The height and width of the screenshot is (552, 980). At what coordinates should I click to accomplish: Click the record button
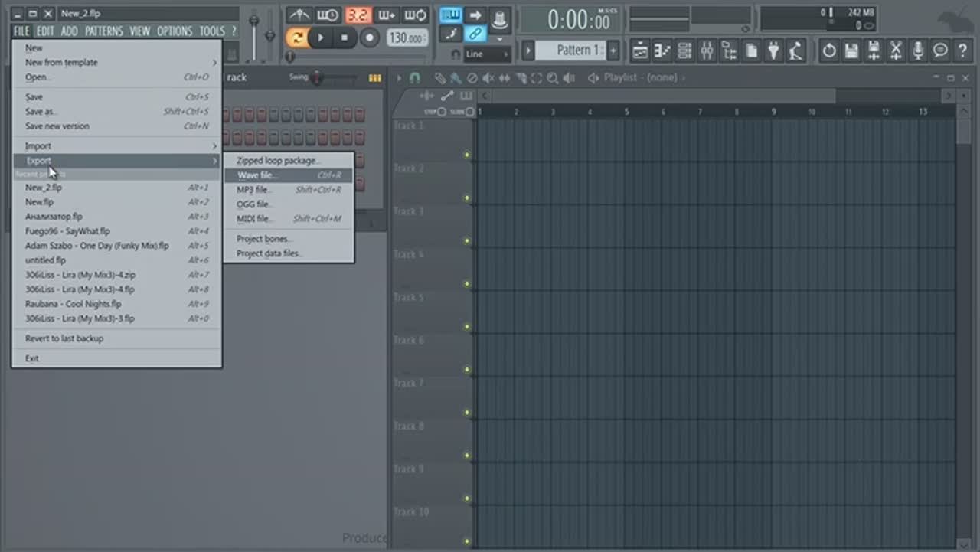click(x=370, y=38)
